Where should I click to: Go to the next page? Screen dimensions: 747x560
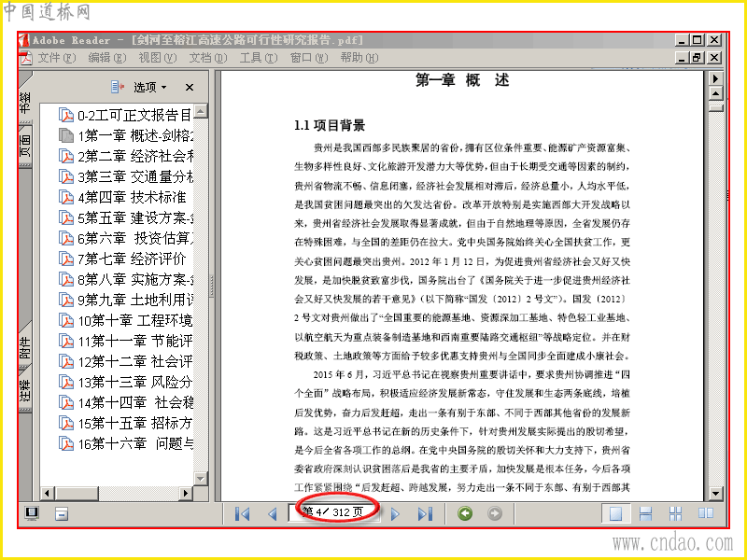[x=395, y=514]
